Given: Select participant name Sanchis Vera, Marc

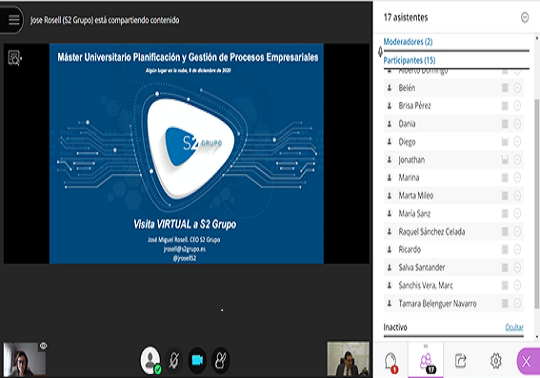Looking at the screenshot, I should tap(426, 285).
